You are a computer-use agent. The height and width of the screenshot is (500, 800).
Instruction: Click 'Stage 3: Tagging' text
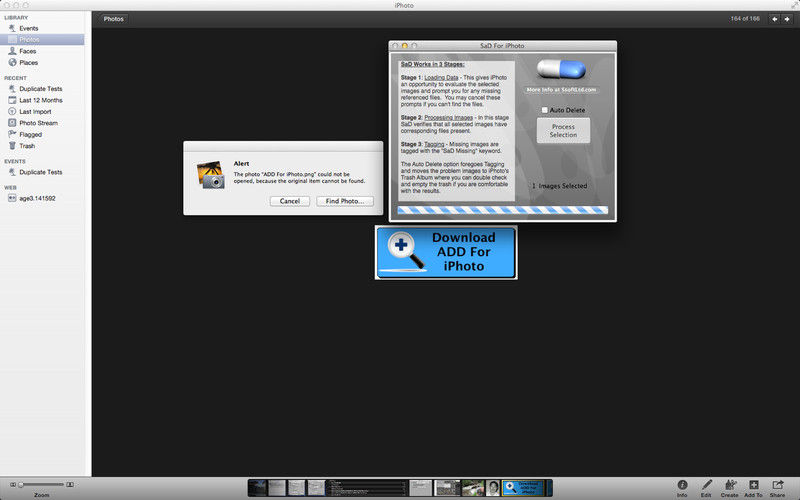point(422,144)
